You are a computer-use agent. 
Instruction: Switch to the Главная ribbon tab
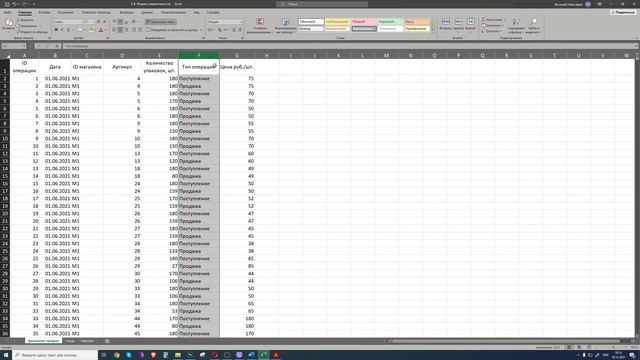[25, 12]
